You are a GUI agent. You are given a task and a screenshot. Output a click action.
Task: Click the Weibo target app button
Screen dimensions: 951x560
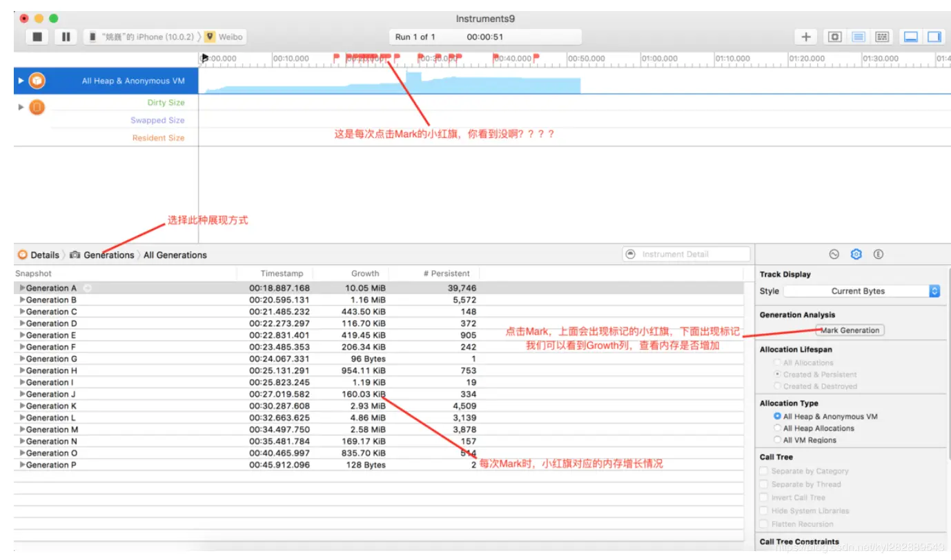[224, 37]
